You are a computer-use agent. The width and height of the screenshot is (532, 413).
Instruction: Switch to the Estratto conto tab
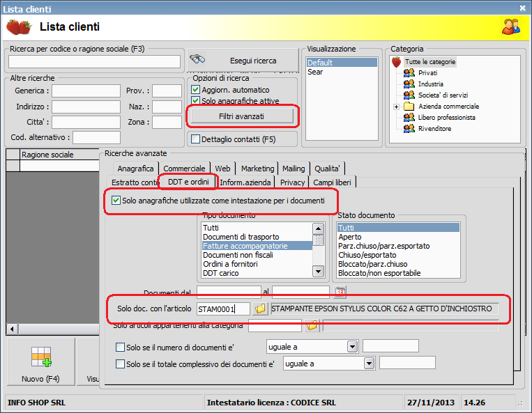click(134, 182)
